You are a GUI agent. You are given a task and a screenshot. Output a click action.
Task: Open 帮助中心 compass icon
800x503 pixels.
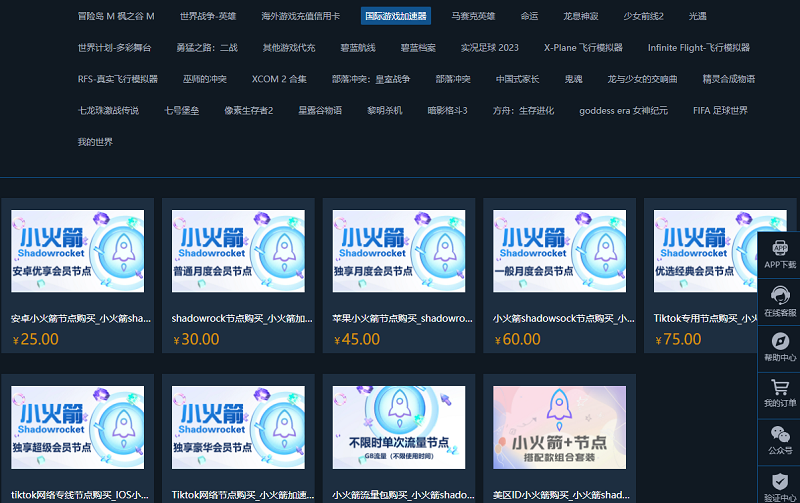[780, 341]
